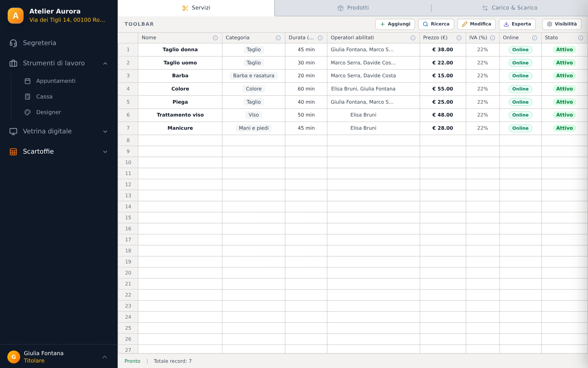
Task: Click the Aggiungi button
Action: coord(395,24)
